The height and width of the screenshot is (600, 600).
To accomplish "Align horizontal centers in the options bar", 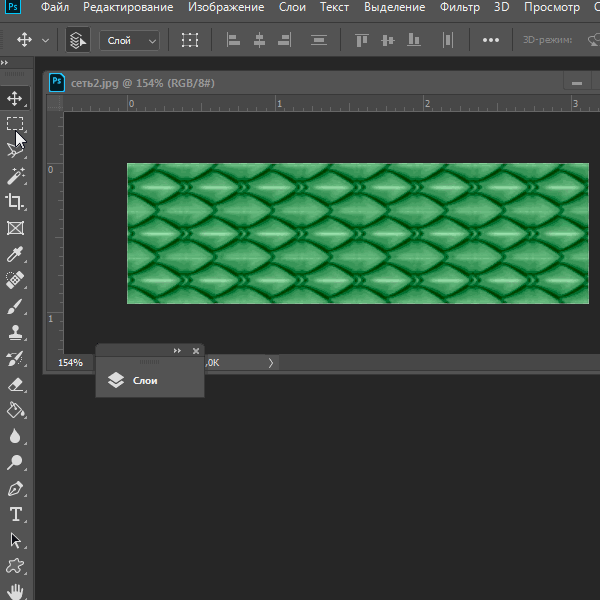I will tap(259, 40).
